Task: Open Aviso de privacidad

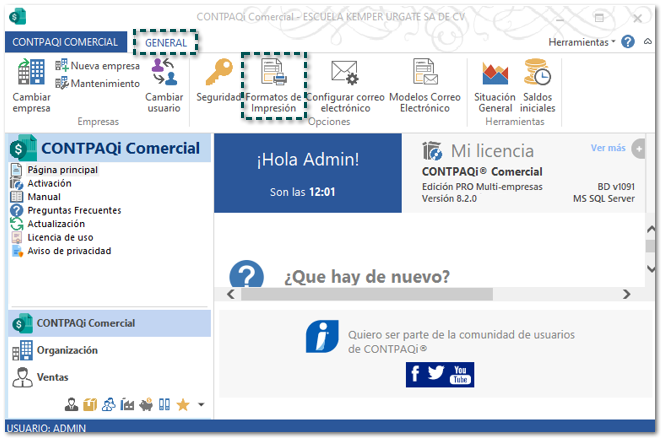Action: pyautogui.click(x=69, y=251)
